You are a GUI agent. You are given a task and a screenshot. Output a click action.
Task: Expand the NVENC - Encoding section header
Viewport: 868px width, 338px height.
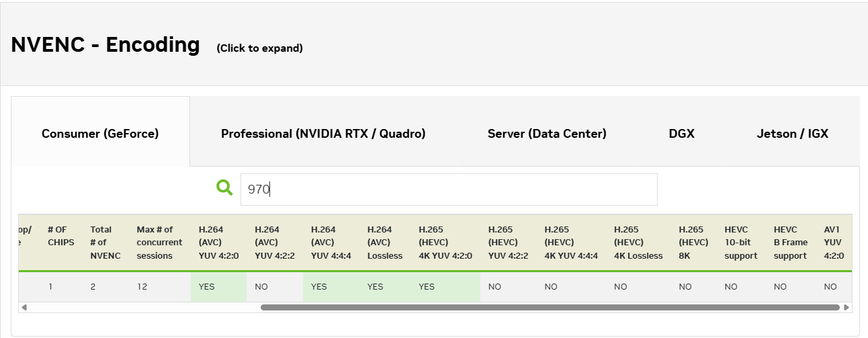pos(105,45)
